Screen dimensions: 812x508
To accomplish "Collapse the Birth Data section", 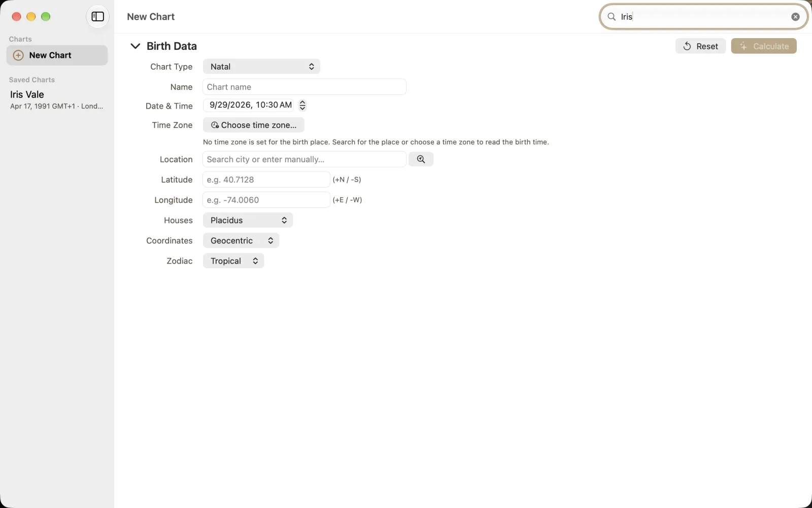I will tap(135, 46).
